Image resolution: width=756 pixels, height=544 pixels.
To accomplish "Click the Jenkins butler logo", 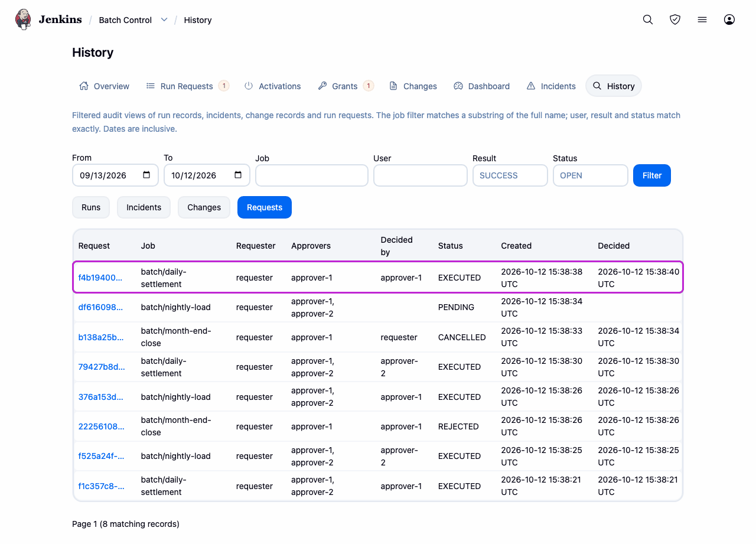I will 22,19.
